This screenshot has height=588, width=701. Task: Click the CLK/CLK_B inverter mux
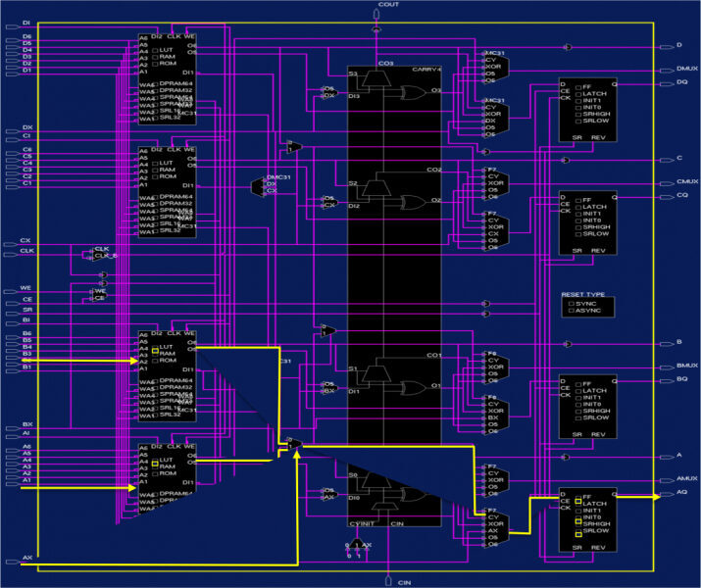tap(87, 254)
